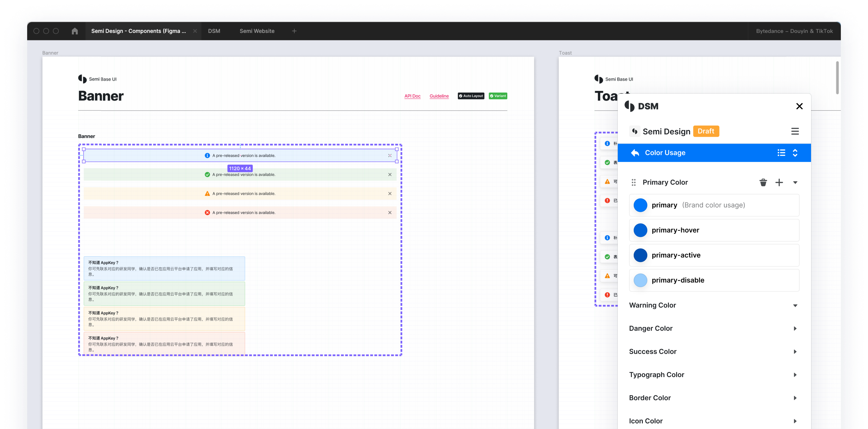Delete Primary Color group with trash icon
Image resolution: width=868 pixels, height=429 pixels.
763,183
